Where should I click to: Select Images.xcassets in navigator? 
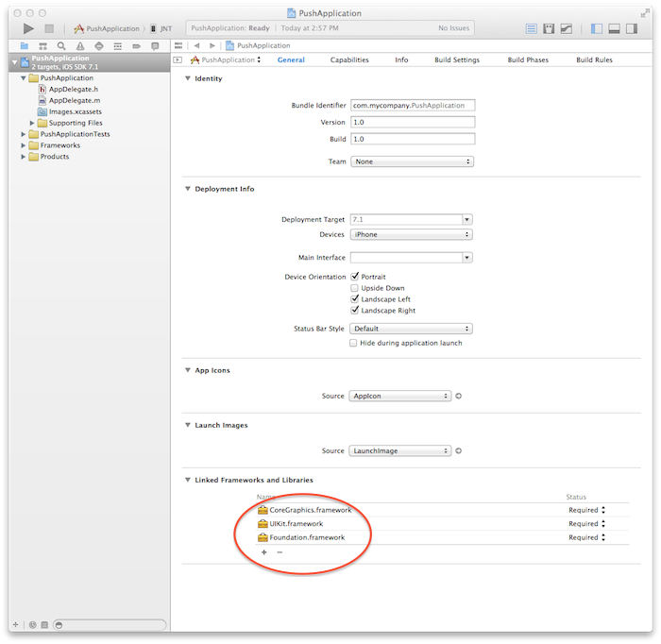tap(70, 111)
